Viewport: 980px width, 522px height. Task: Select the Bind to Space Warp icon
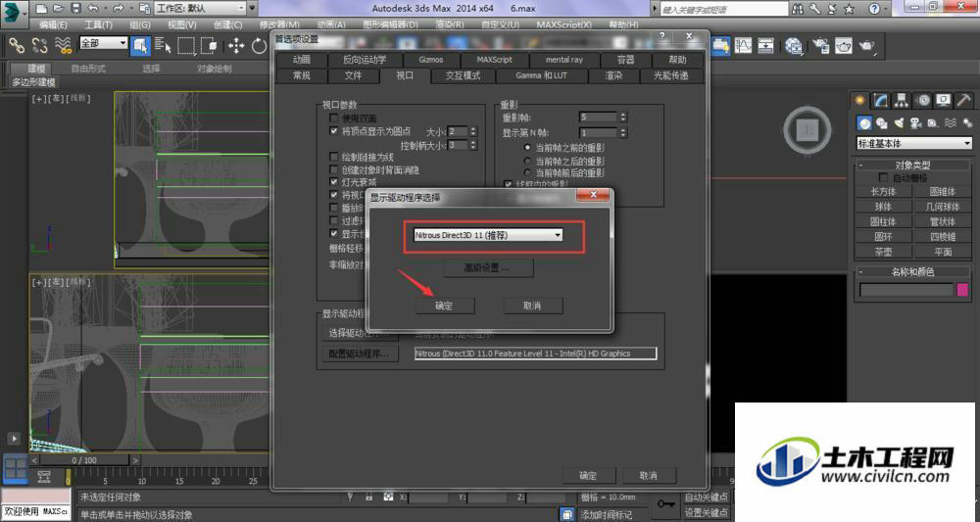pos(63,46)
